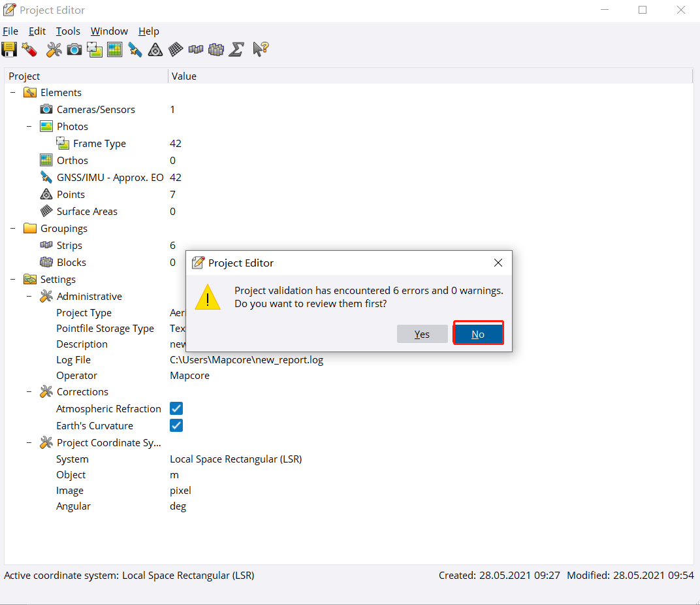Close the Project Editor warning dialog

pyautogui.click(x=498, y=263)
